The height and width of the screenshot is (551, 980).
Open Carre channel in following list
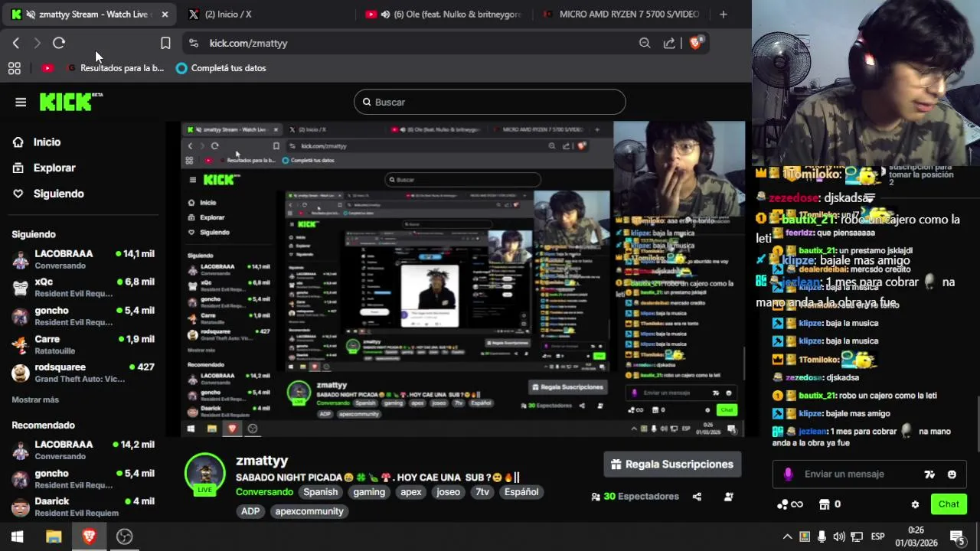tap(83, 344)
